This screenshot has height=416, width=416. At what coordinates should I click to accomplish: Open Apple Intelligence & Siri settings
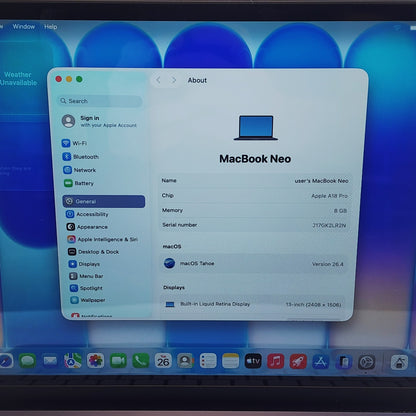pyautogui.click(x=102, y=239)
